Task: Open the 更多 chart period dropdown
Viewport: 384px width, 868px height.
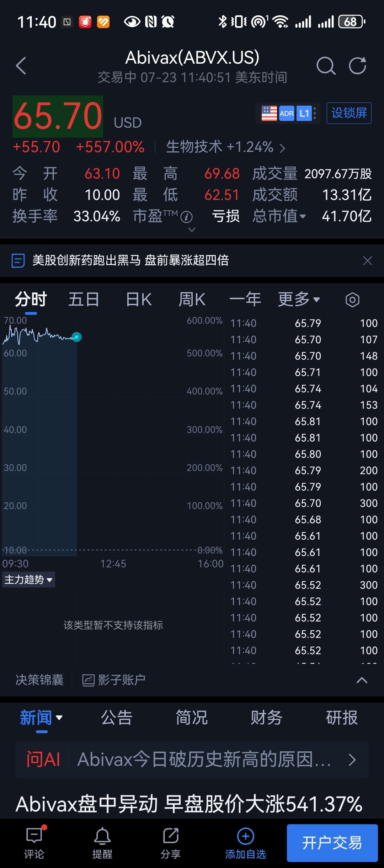Action: point(299,300)
